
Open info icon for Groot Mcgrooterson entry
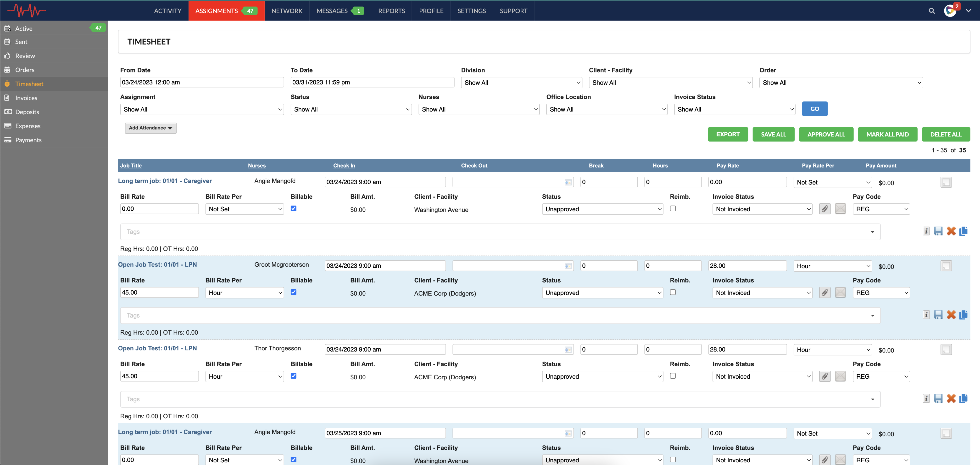926,315
